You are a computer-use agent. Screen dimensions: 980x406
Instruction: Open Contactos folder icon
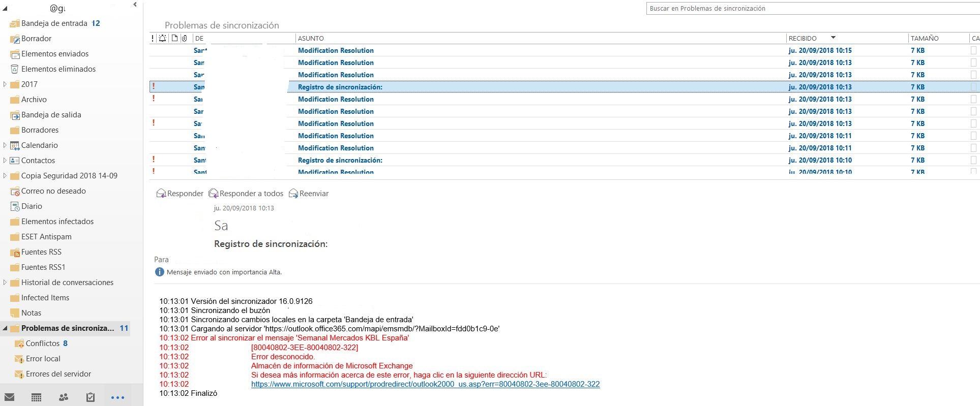click(x=15, y=161)
